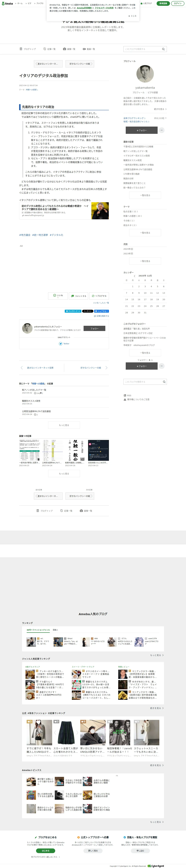Image resolution: width=186 pixels, height=868 pixels.
Task: Click もっと見る under same-theme articles
Action: 64,425
